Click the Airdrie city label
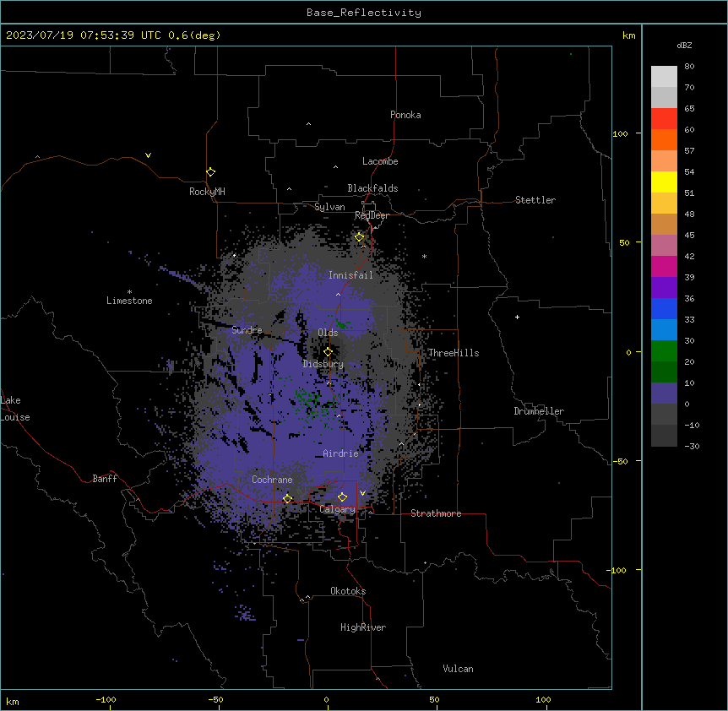This screenshot has width=728, height=711. click(x=341, y=453)
